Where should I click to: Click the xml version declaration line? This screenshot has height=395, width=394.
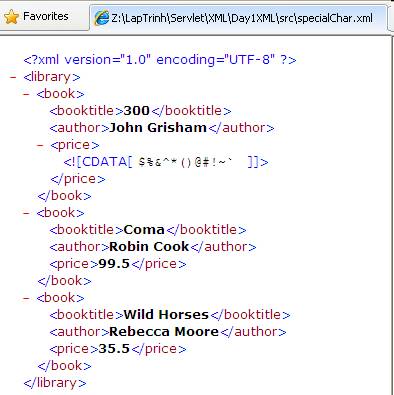point(160,60)
